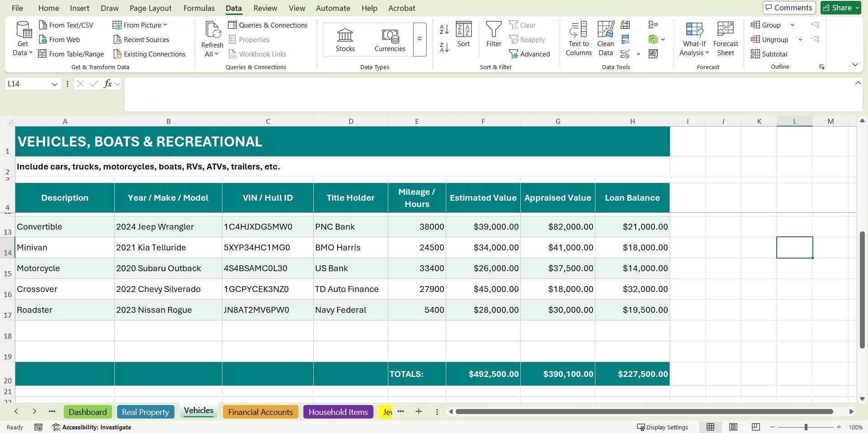Viewport: 868px width, 433px height.
Task: Switch to Normal view
Action: pyautogui.click(x=710, y=427)
